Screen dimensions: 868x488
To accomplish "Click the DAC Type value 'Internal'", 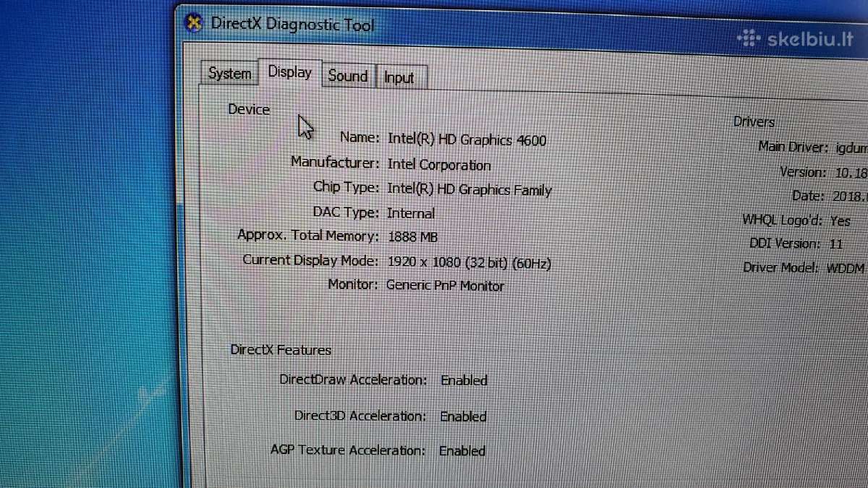I will click(411, 213).
